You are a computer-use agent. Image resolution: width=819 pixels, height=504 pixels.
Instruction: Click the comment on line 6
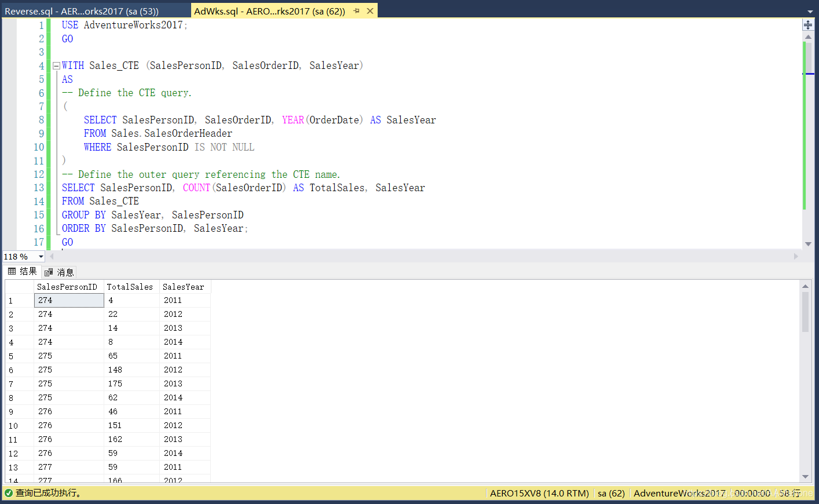[x=127, y=93]
